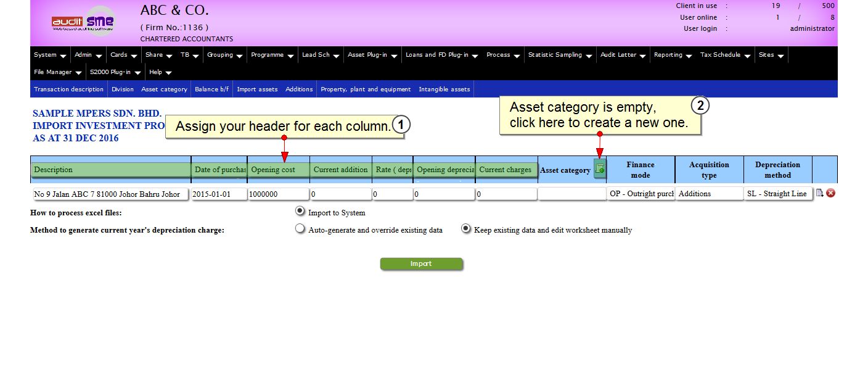
Task: Open the SL - Straight Line depreciation dropdown
Action: click(777, 194)
